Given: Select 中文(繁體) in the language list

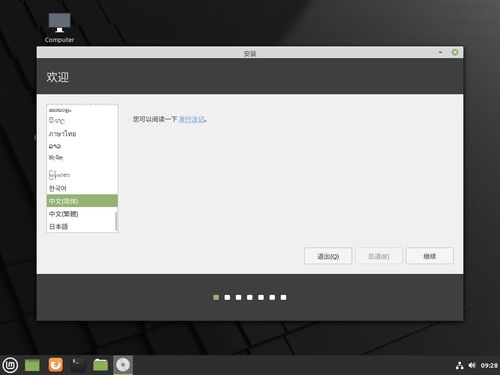Looking at the screenshot, I should (x=82, y=214).
